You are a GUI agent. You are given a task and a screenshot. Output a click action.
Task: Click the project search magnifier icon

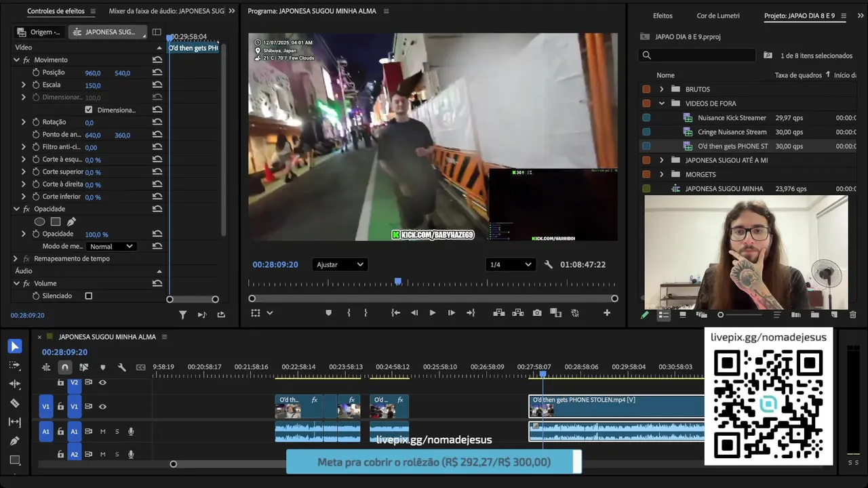tap(647, 56)
